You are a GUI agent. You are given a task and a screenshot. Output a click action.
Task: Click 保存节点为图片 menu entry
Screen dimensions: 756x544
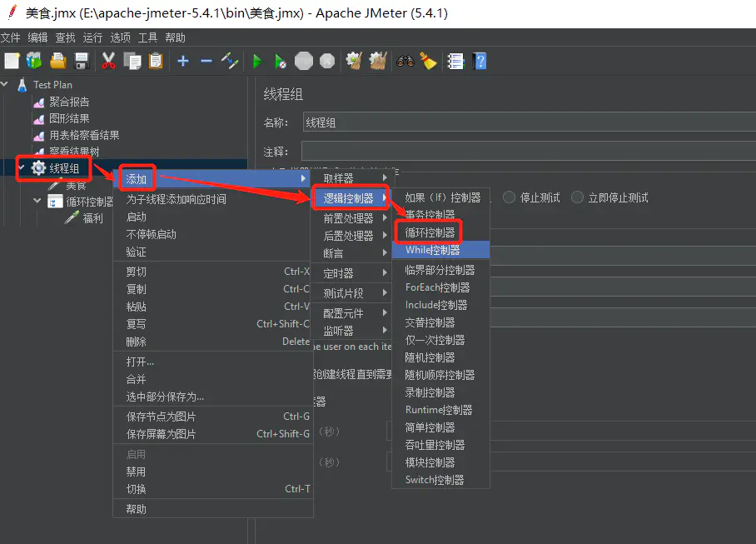pos(212,417)
